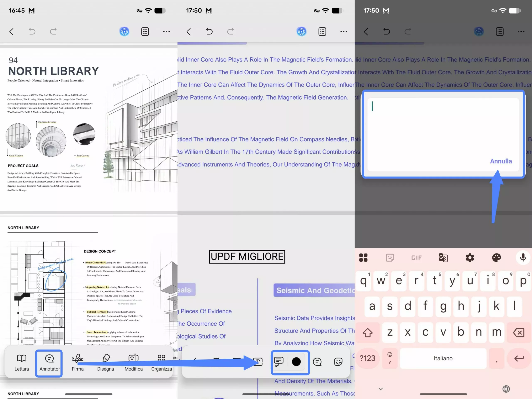Image resolution: width=532 pixels, height=399 pixels.
Task: Select the Firma signature tool
Action: pyautogui.click(x=78, y=363)
